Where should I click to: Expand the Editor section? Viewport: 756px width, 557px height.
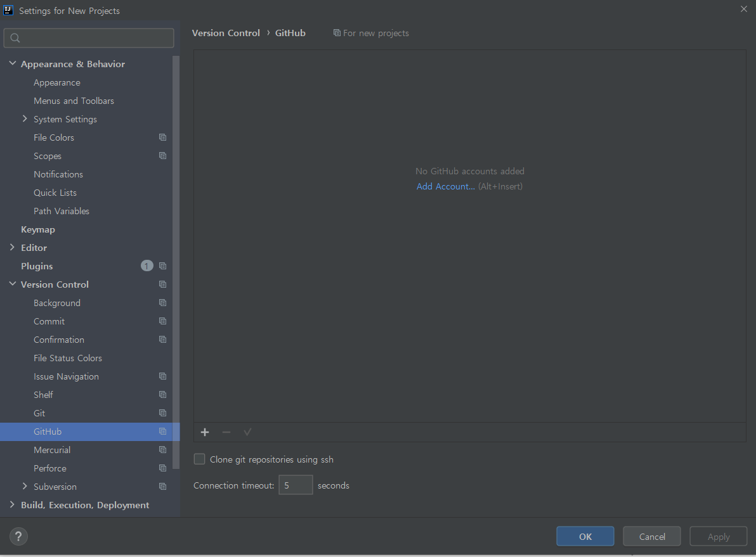[x=13, y=247]
